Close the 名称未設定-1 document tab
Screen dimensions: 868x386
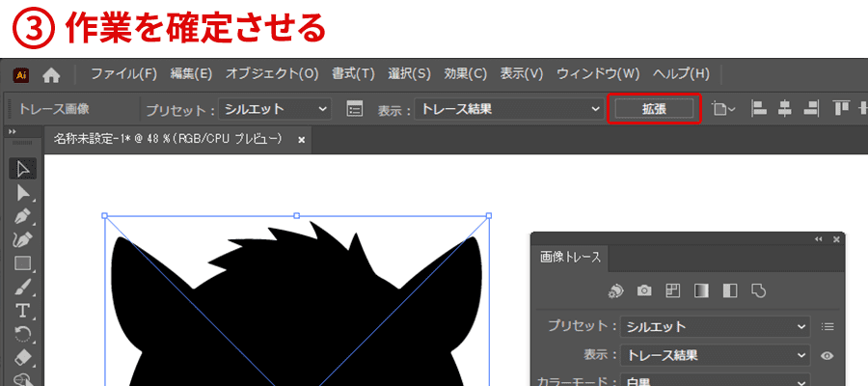pyautogui.click(x=302, y=141)
